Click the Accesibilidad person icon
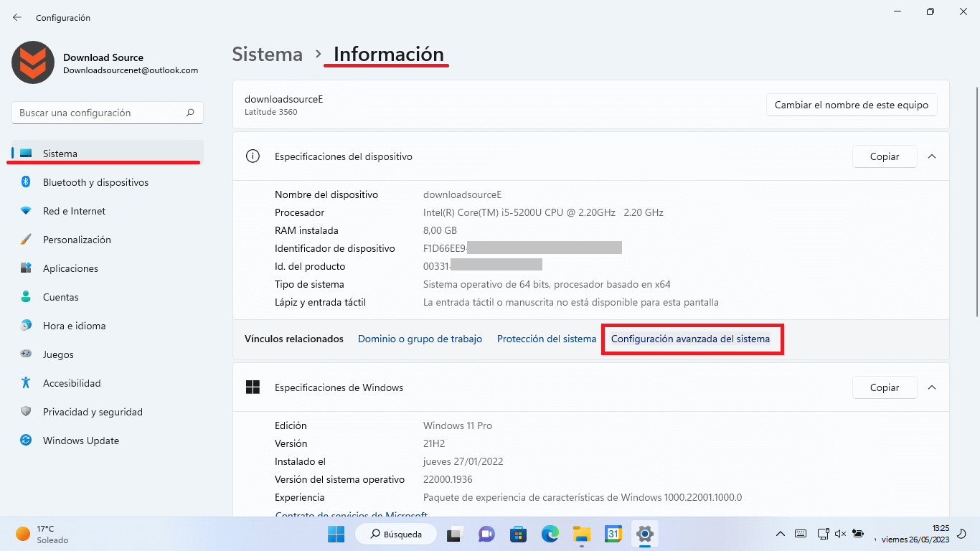 pos(26,383)
